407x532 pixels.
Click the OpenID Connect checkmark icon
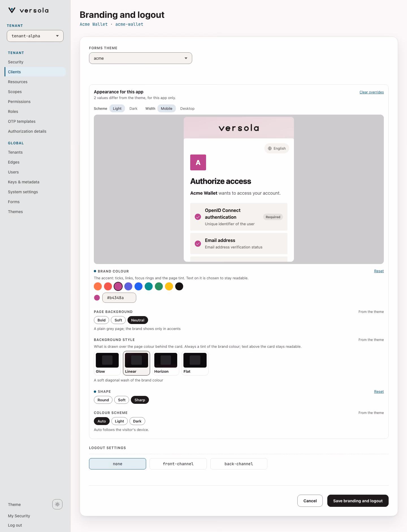tap(198, 217)
